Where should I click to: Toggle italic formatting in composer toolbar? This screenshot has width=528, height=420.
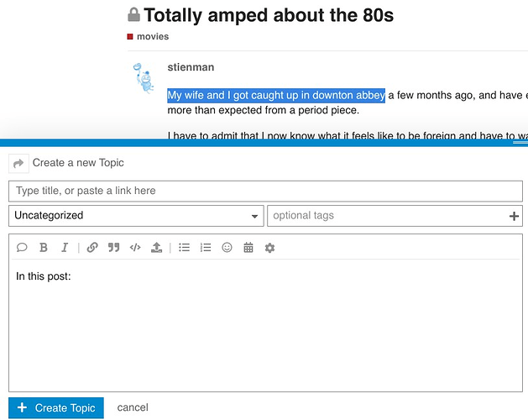(x=65, y=248)
